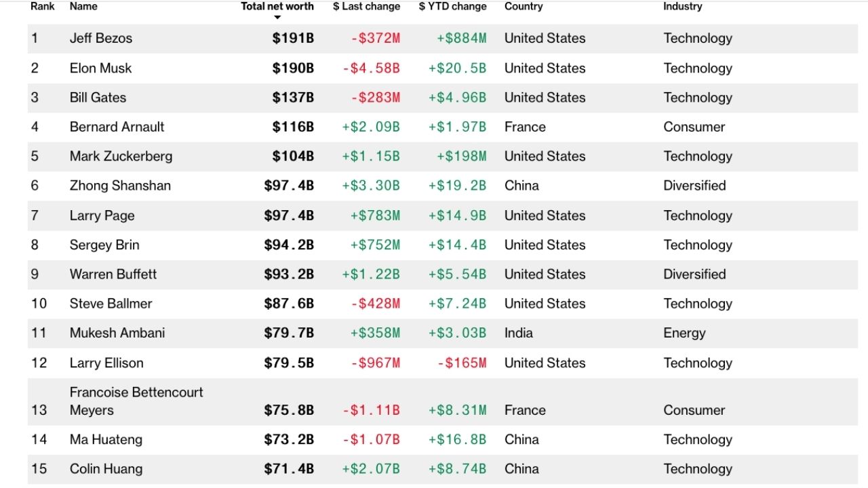
Task: Click the Industry column header
Action: click(682, 6)
